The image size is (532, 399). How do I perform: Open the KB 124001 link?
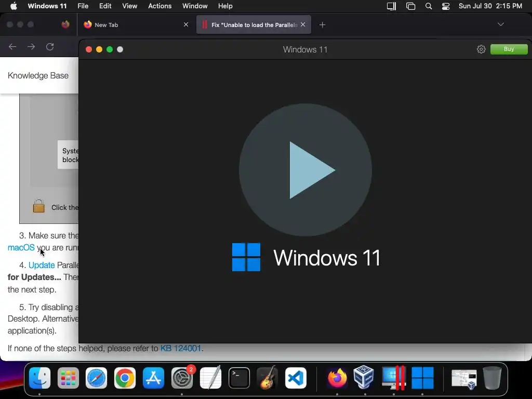pyautogui.click(x=181, y=348)
